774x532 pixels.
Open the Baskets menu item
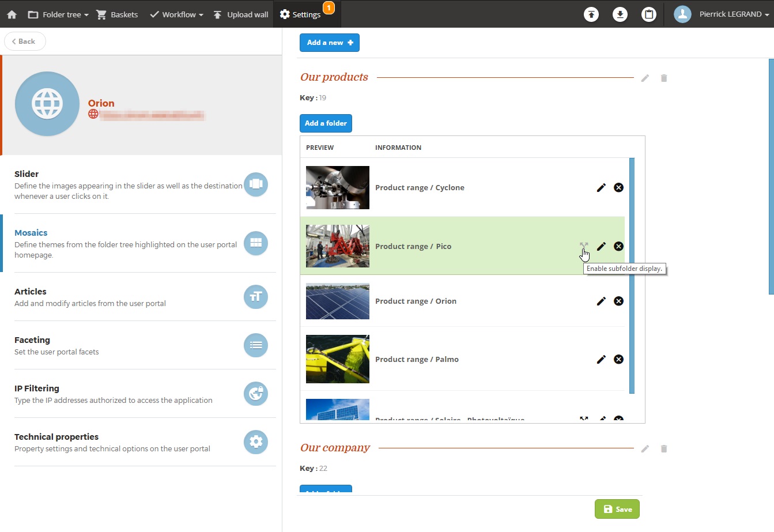[118, 14]
